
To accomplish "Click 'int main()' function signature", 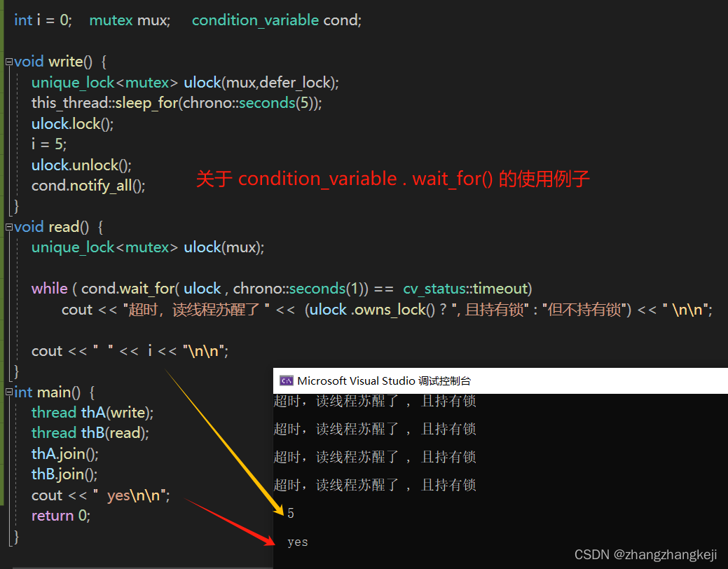I will (x=48, y=392).
